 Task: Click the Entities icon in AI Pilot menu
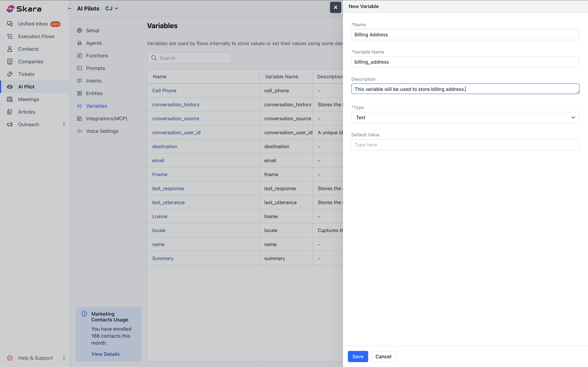79,93
